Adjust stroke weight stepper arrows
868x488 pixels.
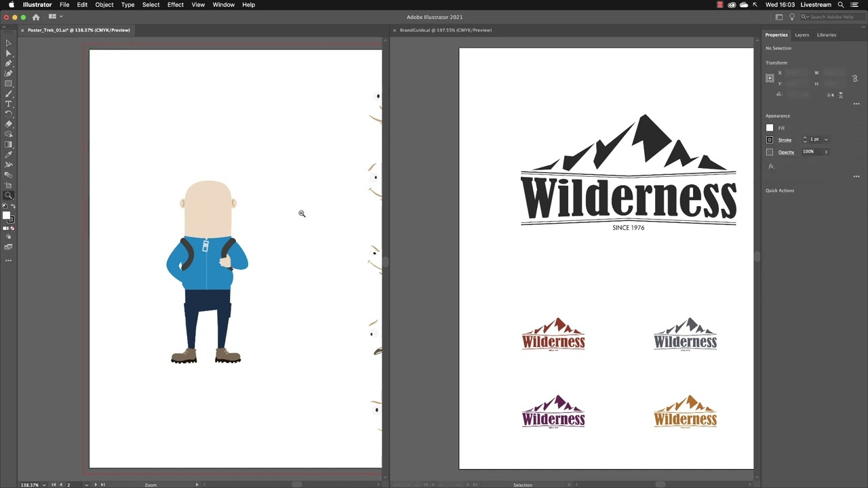point(805,140)
